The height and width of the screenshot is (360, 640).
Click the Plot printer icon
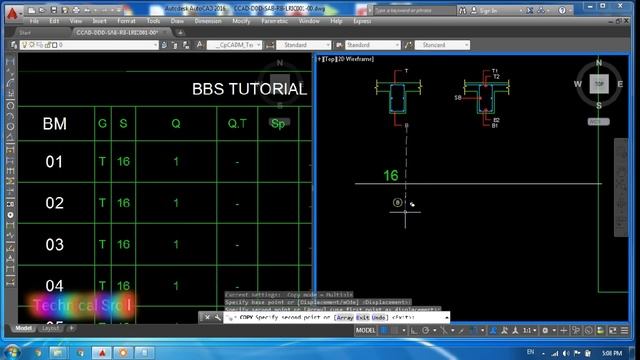click(76, 10)
